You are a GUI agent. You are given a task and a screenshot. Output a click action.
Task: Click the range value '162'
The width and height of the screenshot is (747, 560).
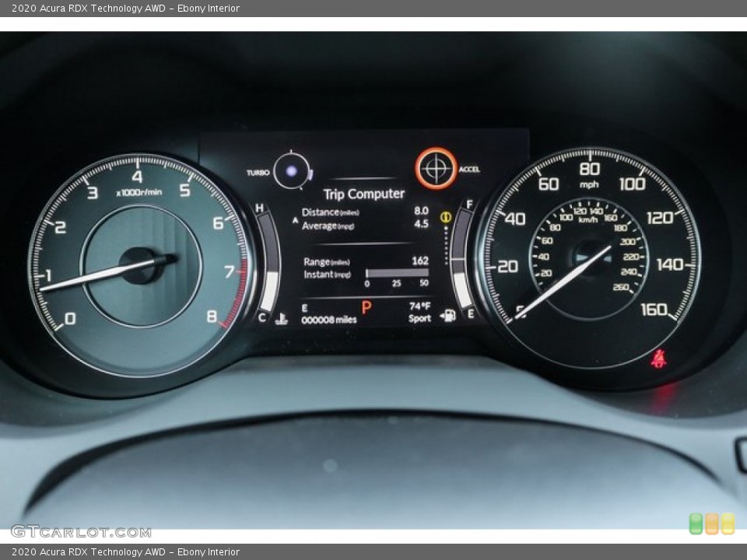click(x=420, y=261)
